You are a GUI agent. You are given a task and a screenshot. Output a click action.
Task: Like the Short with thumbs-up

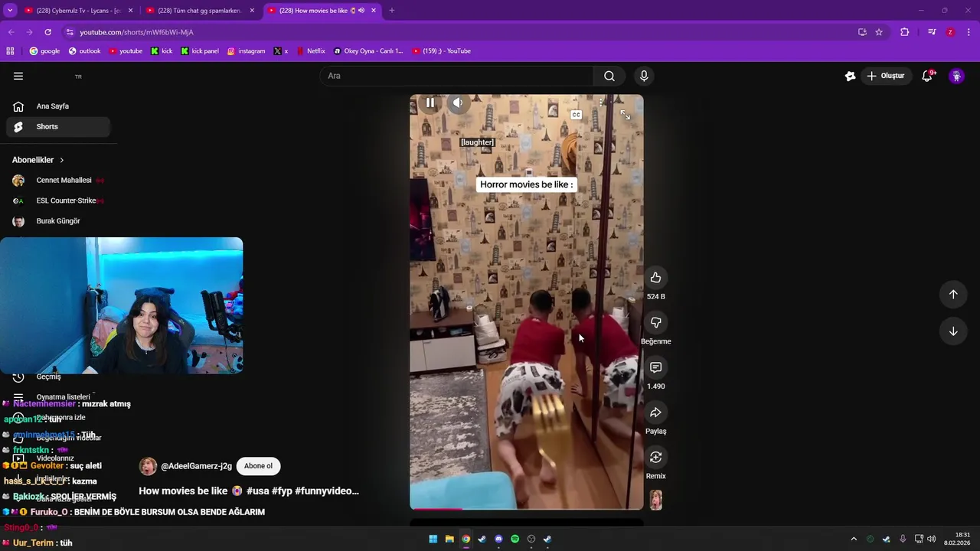pos(655,278)
